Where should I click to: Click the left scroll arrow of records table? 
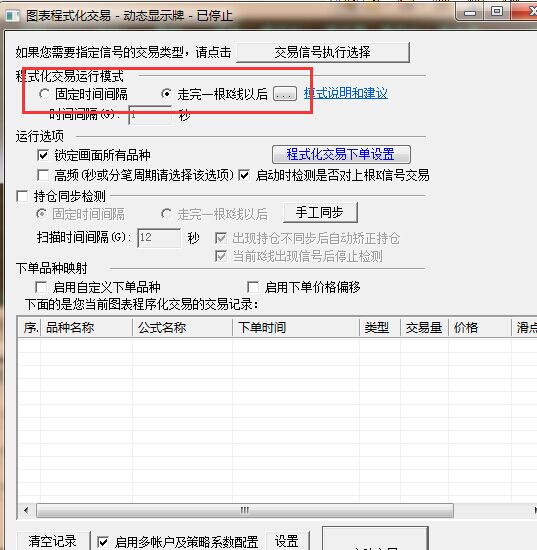click(27, 510)
